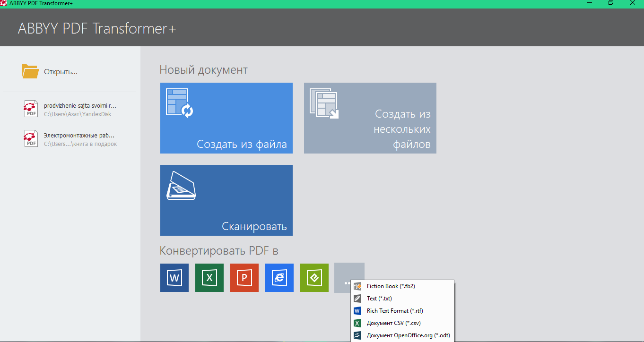Screen dimensions: 644x342
Task: Convert PDF to PowerPoint using P icon
Action: coord(244,278)
